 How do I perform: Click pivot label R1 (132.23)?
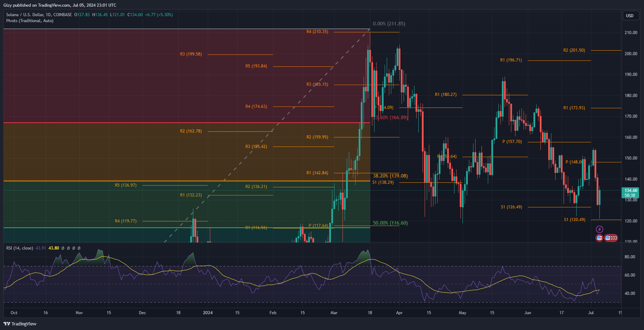(x=191, y=195)
